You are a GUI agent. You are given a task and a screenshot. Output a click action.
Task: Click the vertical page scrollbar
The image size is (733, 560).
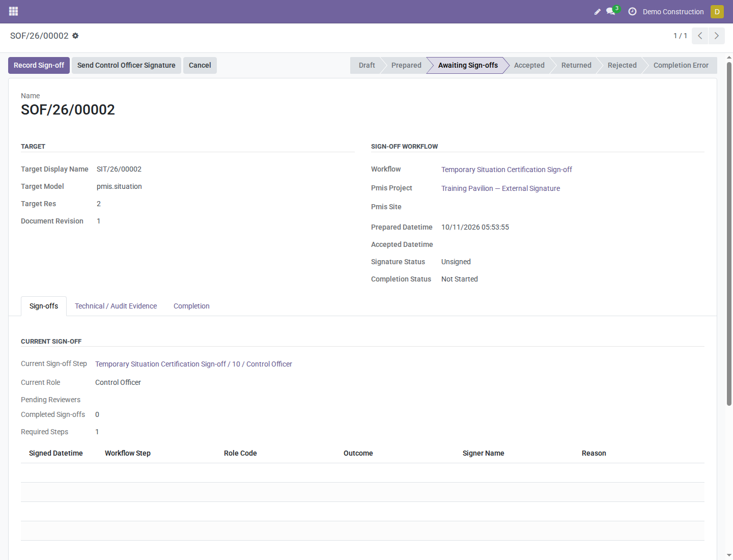click(729, 234)
